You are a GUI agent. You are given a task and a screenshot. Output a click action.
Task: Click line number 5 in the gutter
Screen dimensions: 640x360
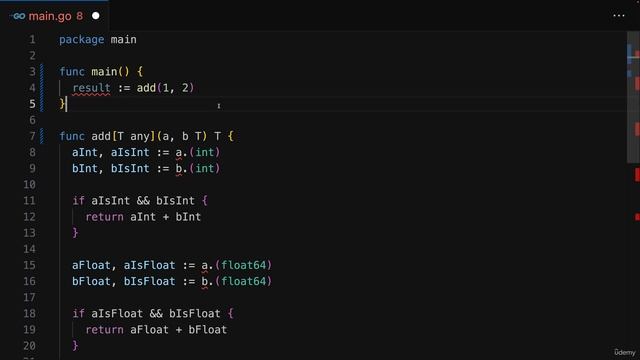coord(32,104)
